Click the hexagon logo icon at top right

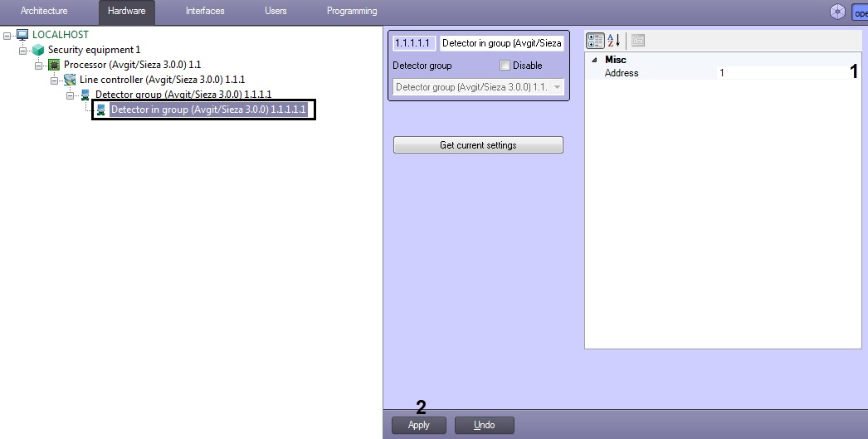pos(838,12)
